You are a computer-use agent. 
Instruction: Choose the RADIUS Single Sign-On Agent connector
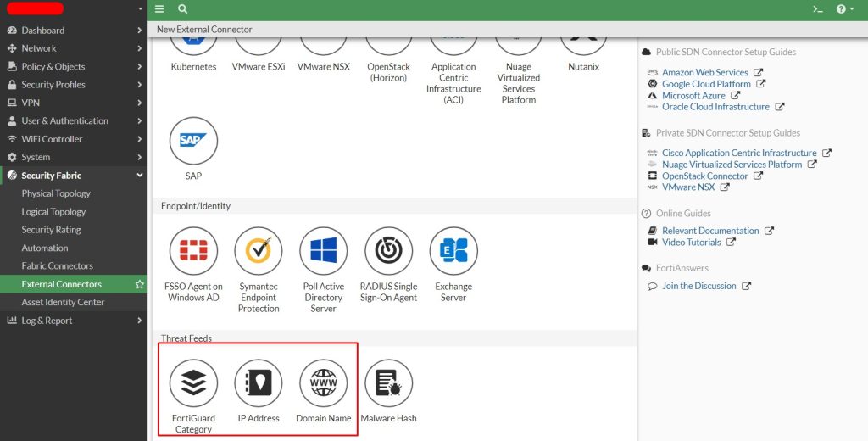point(388,251)
